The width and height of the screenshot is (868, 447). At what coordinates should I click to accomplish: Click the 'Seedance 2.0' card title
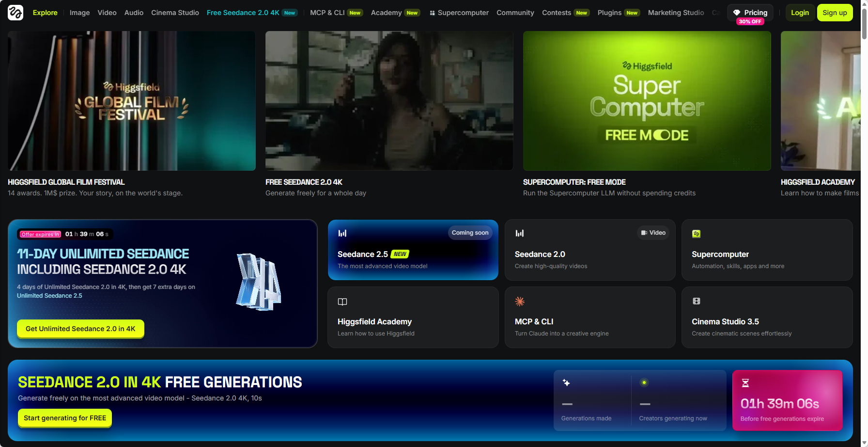point(540,254)
